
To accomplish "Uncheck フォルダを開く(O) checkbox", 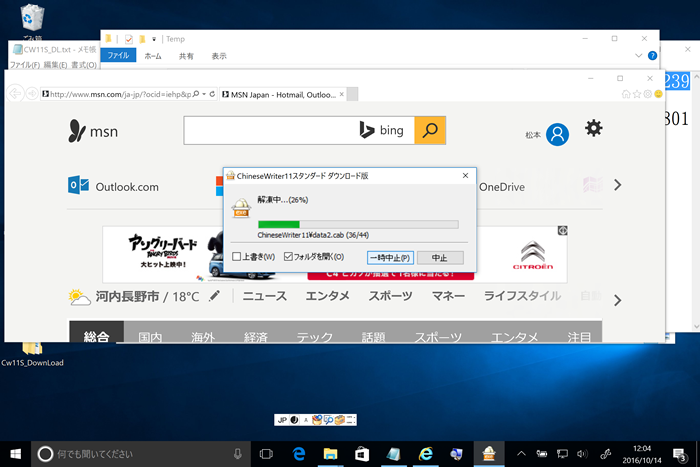I will click(288, 256).
